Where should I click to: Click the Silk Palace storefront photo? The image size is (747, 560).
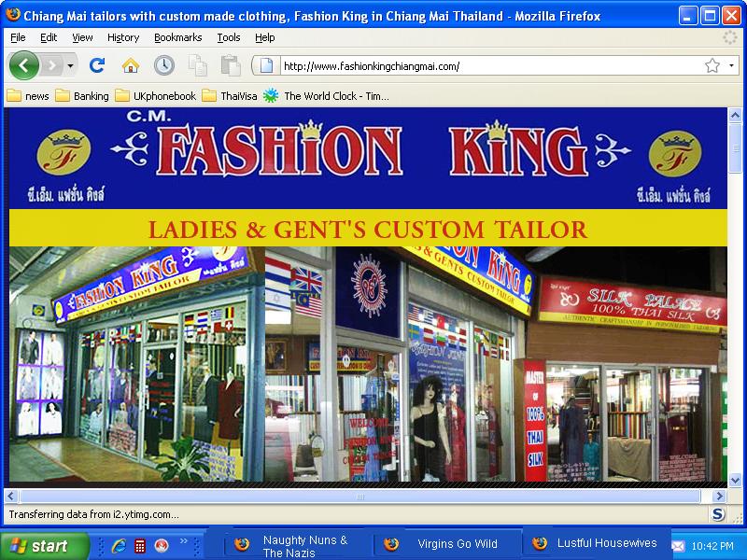point(627,364)
